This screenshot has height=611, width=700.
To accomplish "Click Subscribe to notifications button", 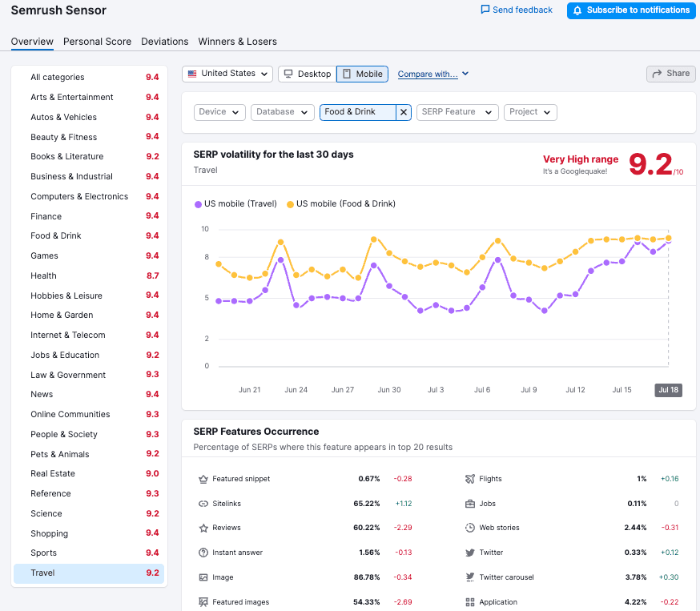I will (x=630, y=10).
